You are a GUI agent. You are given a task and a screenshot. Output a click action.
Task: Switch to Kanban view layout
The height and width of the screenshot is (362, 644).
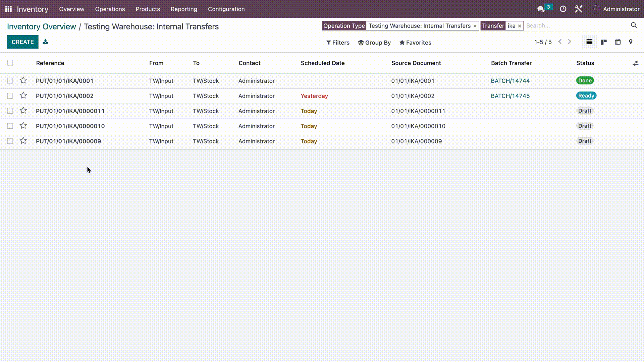coord(603,42)
